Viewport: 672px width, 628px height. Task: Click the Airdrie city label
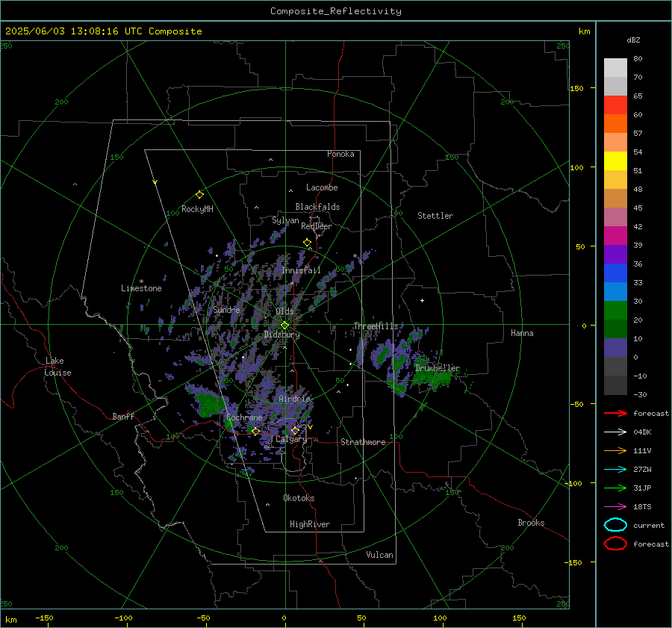click(x=294, y=399)
